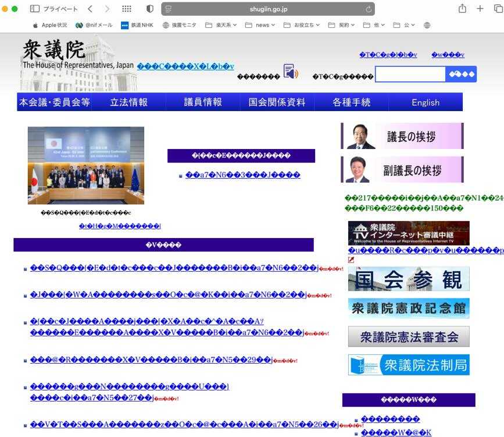Select 議員情報 in the navigation bar
This screenshot has width=504, height=437.
(203, 102)
